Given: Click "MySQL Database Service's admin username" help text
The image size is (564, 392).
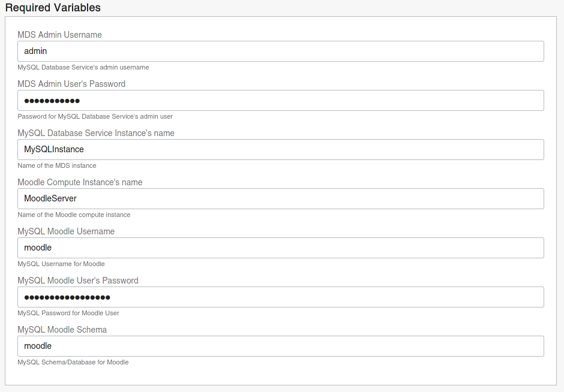Looking at the screenshot, I should click(83, 68).
